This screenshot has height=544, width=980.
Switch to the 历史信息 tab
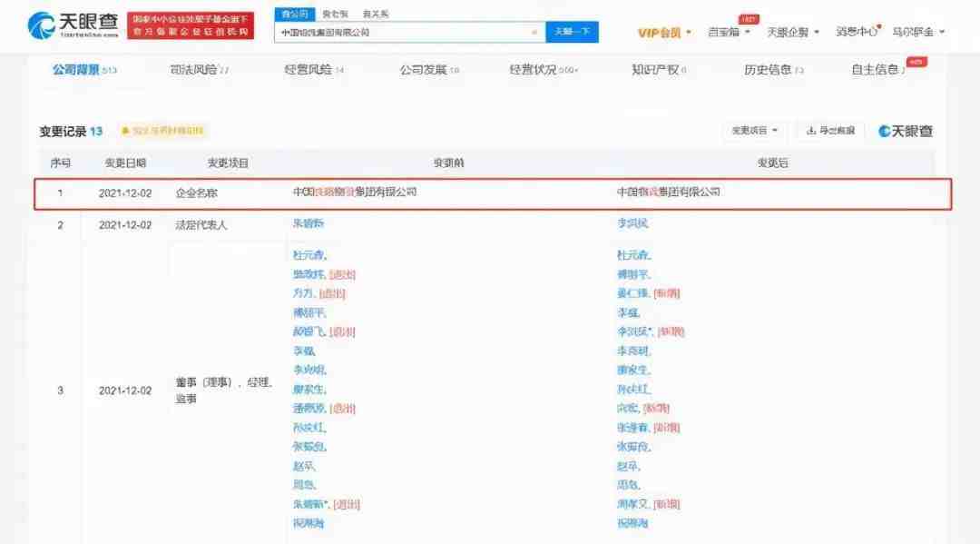773,70
